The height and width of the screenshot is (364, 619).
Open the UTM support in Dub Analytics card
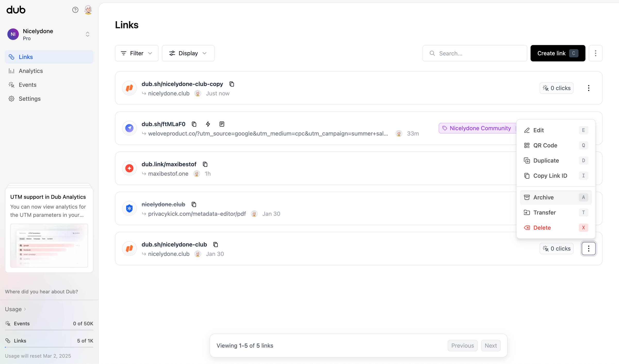[x=49, y=230]
